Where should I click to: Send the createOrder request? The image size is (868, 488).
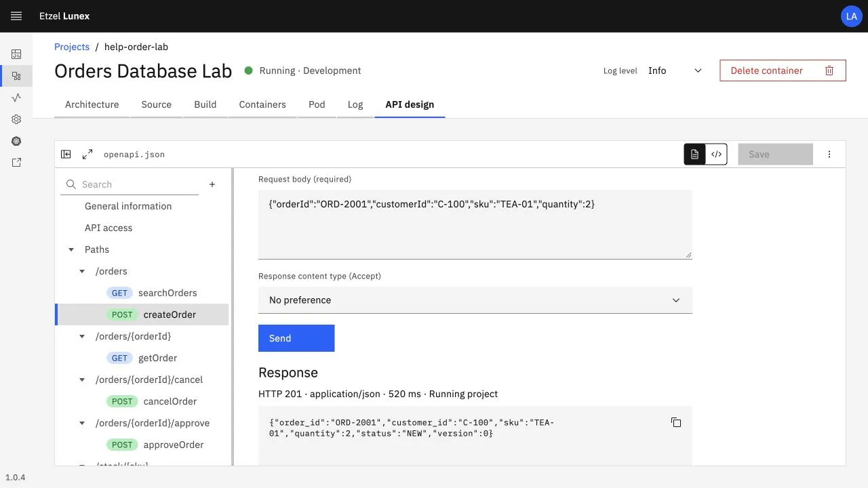296,338
